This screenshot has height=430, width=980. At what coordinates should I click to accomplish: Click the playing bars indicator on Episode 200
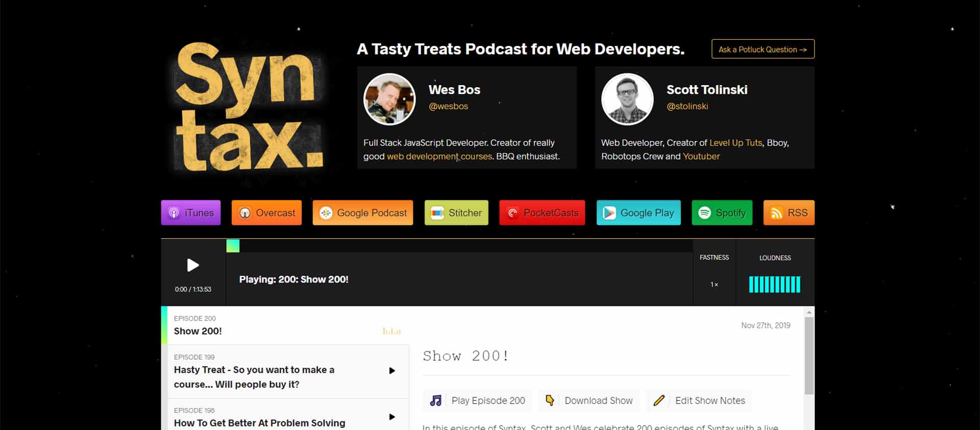[x=391, y=331]
